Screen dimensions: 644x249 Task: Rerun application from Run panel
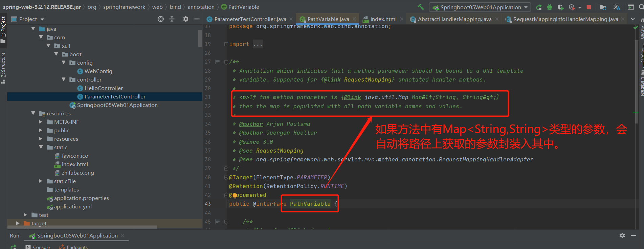13,247
